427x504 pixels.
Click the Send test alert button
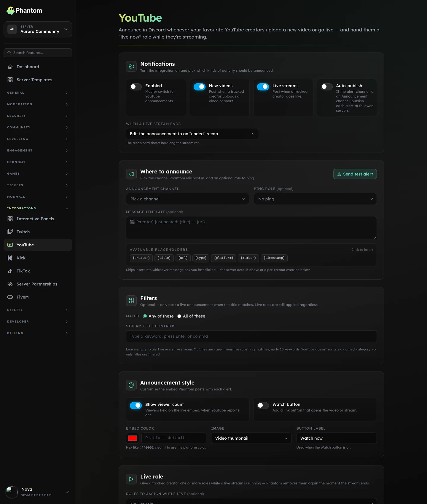click(x=355, y=174)
